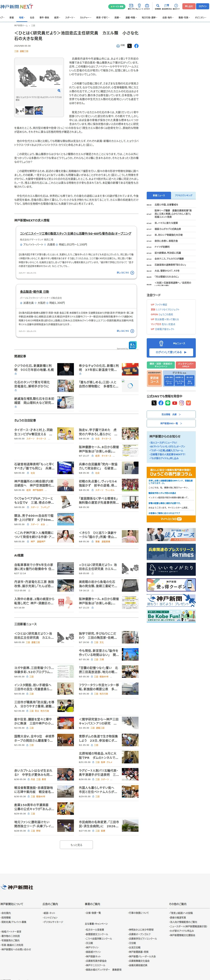The height and width of the screenshot is (980, 210).
Task: Open the 使っ得クーポン banner
Action: (x=171, y=585)
